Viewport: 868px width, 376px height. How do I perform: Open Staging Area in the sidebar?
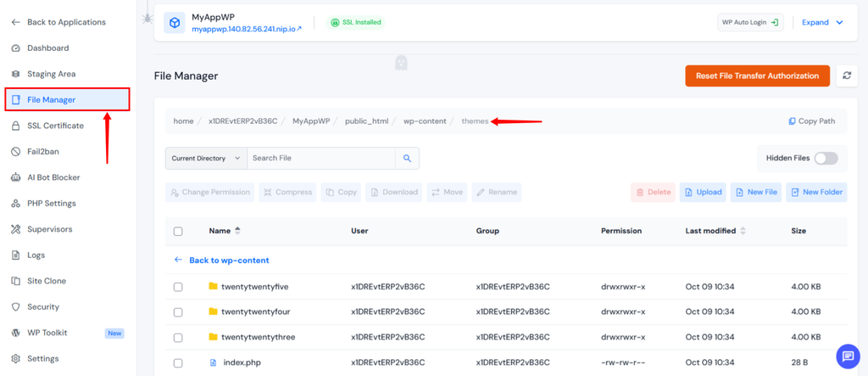51,74
